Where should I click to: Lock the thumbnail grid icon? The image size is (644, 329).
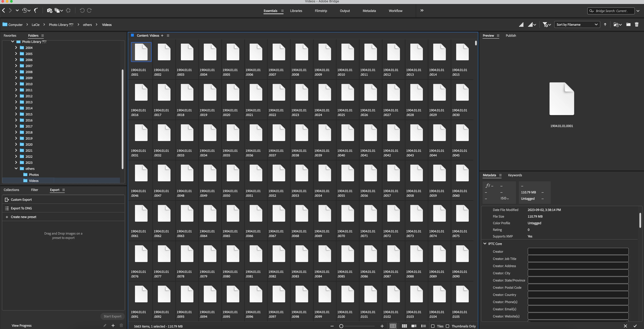[393, 326]
